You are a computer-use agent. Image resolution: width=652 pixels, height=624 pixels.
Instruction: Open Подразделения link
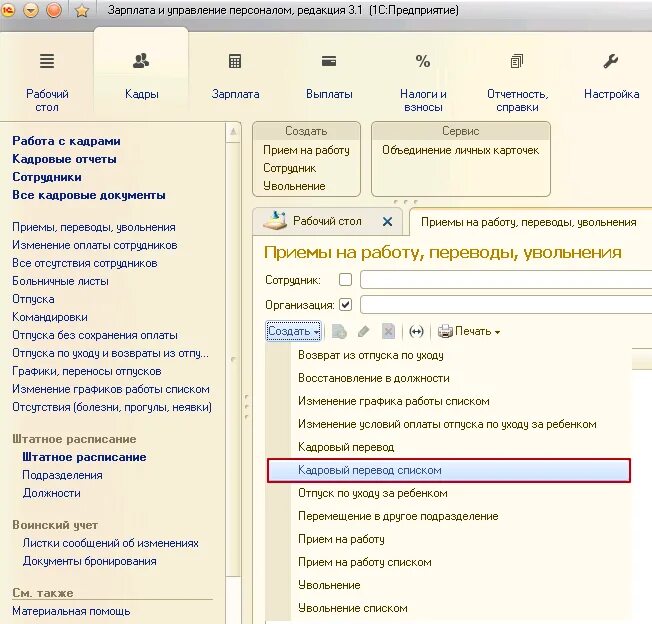pos(62,475)
